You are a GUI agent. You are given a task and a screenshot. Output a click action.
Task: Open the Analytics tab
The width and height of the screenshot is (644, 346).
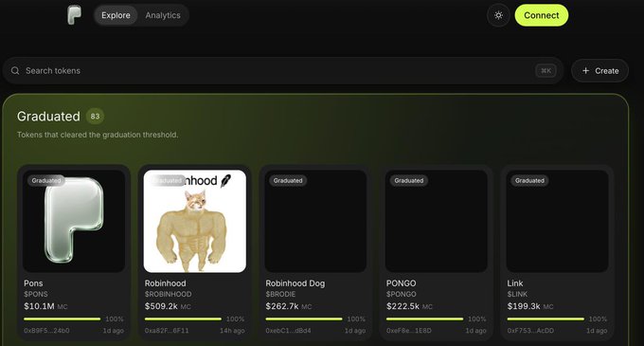[163, 15]
